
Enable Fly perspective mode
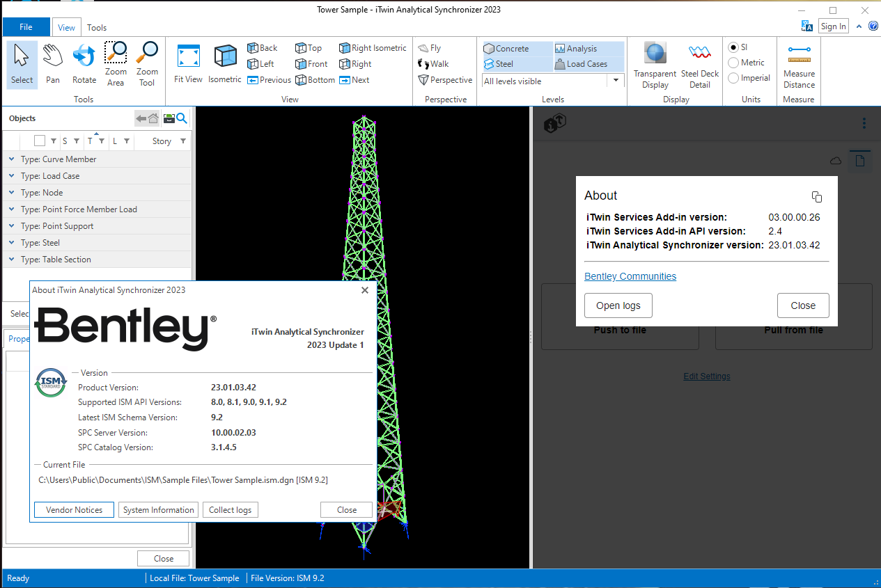click(x=430, y=48)
